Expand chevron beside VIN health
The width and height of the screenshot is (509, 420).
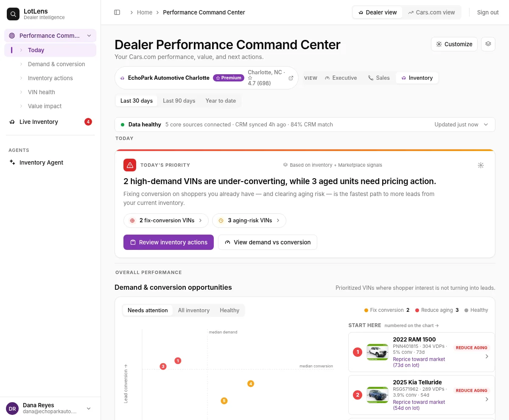click(22, 92)
